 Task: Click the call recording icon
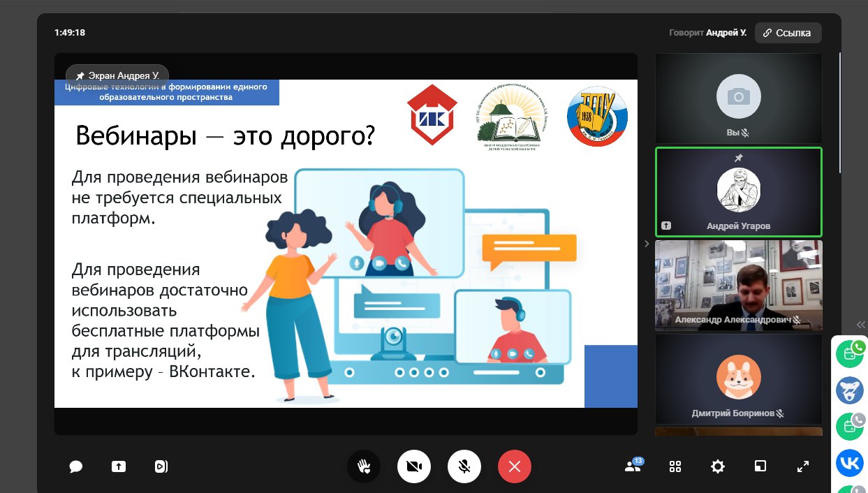(x=161, y=466)
